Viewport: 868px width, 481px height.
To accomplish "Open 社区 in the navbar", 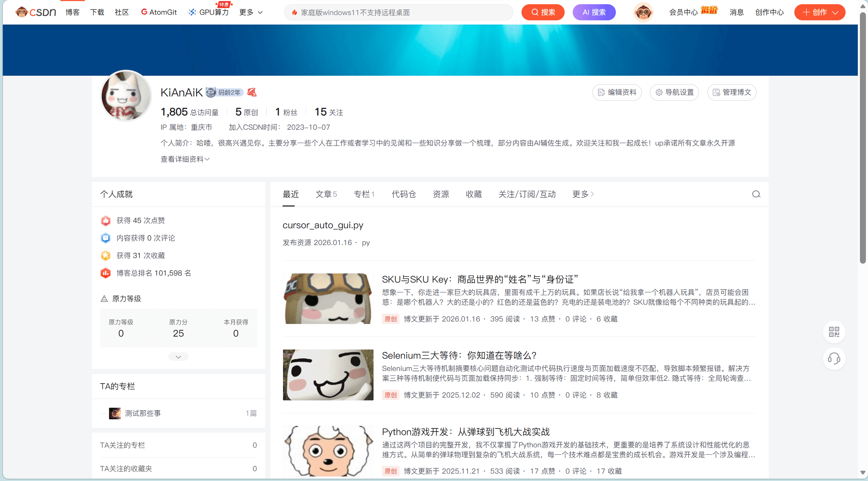I will pyautogui.click(x=122, y=12).
